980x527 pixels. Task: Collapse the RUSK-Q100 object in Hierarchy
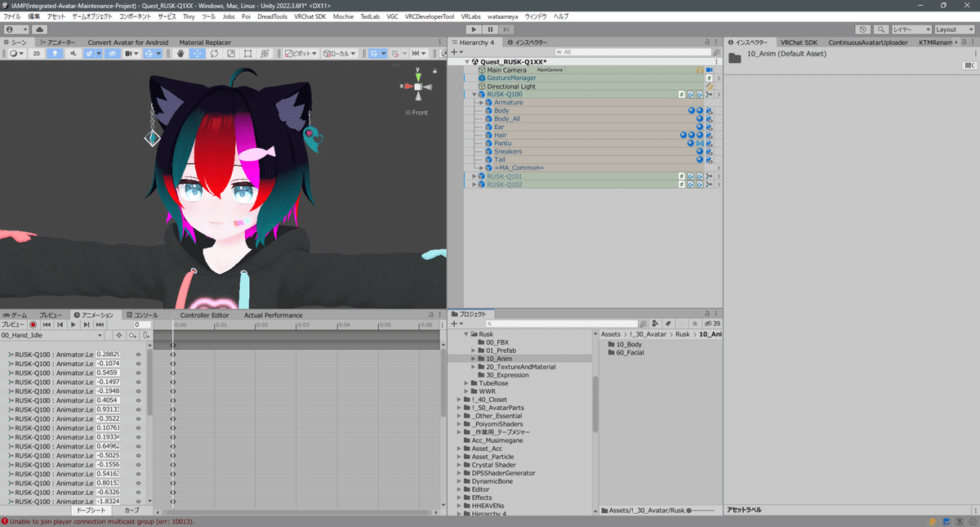tap(474, 95)
